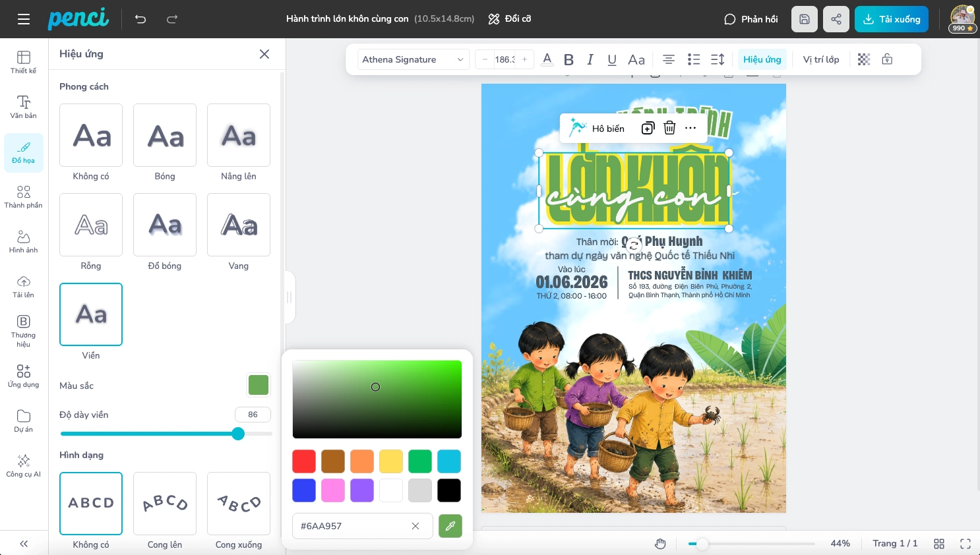Click the Màu sắc green color swatch
This screenshot has width=980, height=555.
pyautogui.click(x=259, y=385)
